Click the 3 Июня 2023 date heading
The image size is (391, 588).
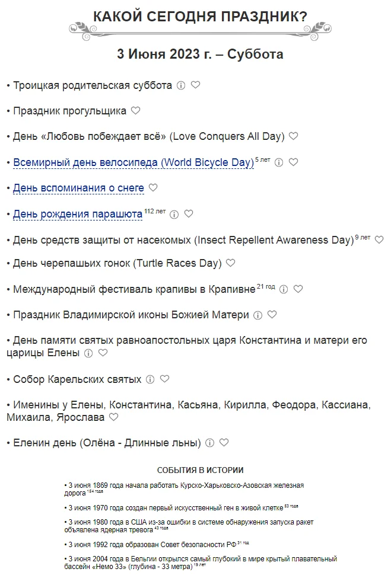(200, 55)
